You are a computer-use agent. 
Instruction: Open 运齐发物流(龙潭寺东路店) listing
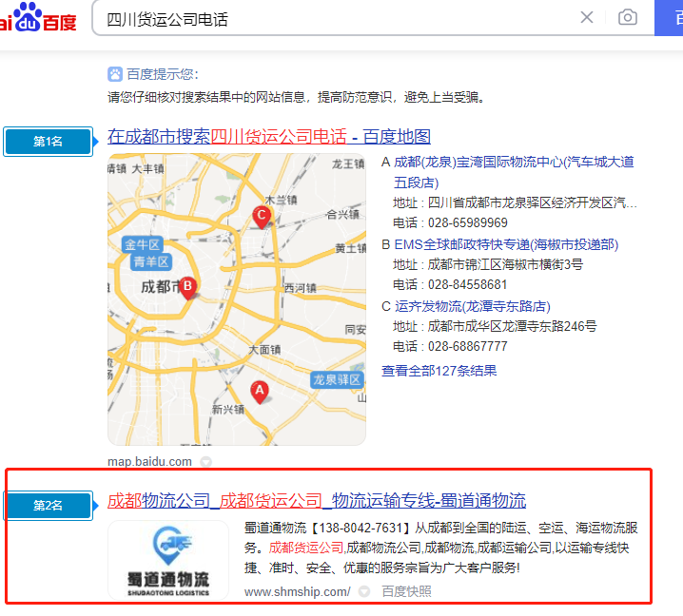point(472,306)
